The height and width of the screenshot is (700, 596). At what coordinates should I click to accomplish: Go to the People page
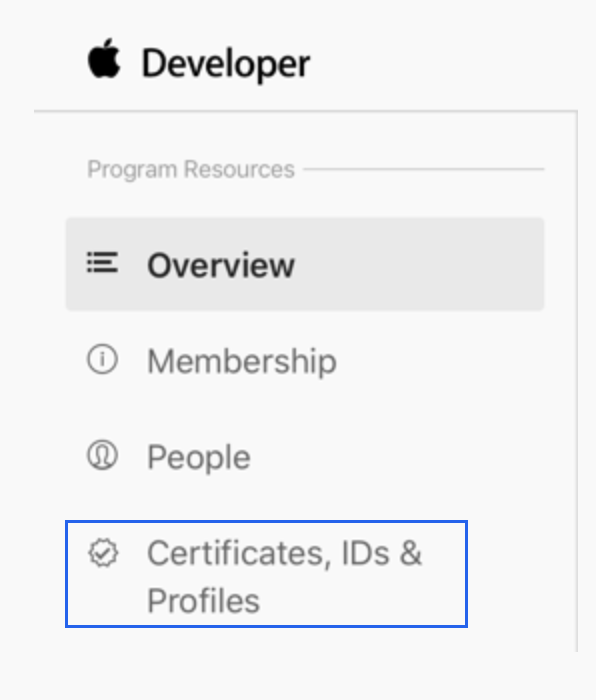coord(168,456)
